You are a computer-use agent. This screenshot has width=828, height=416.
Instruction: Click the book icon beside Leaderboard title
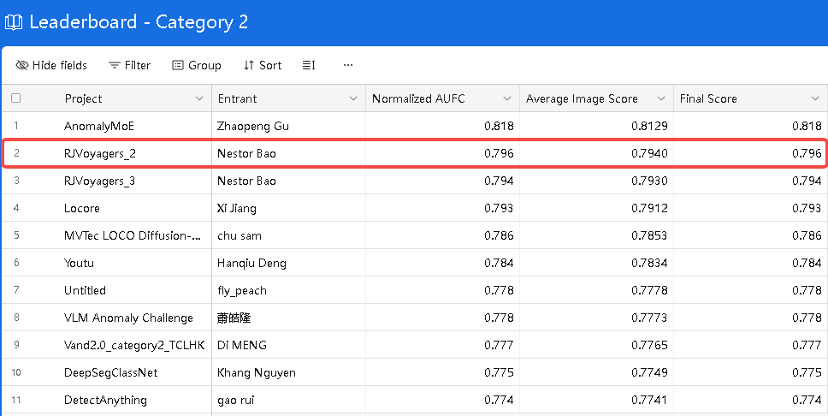pyautogui.click(x=13, y=22)
